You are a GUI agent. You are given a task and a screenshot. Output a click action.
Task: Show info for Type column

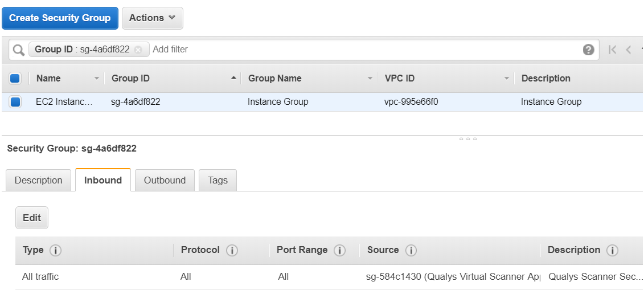coord(55,250)
